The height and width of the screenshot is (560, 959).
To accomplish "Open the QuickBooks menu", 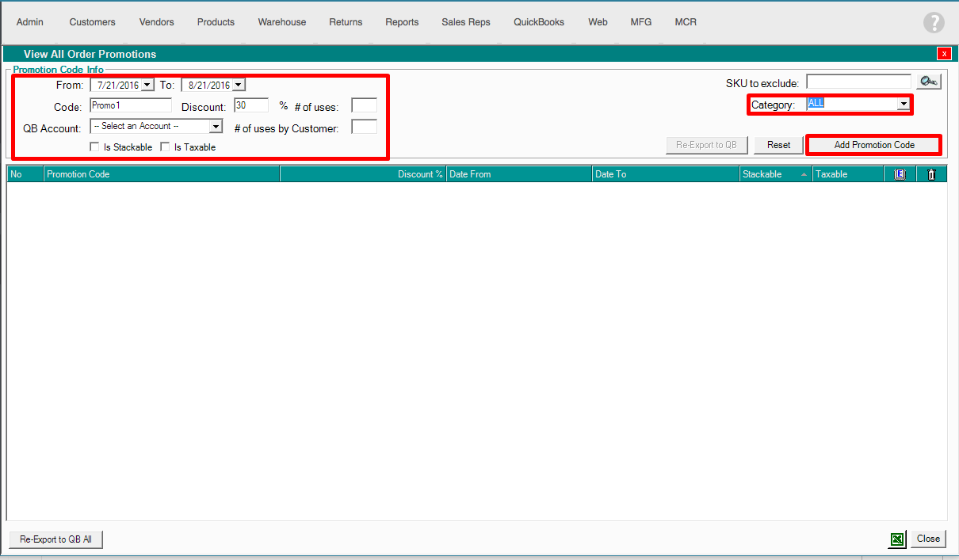I will tap(539, 22).
